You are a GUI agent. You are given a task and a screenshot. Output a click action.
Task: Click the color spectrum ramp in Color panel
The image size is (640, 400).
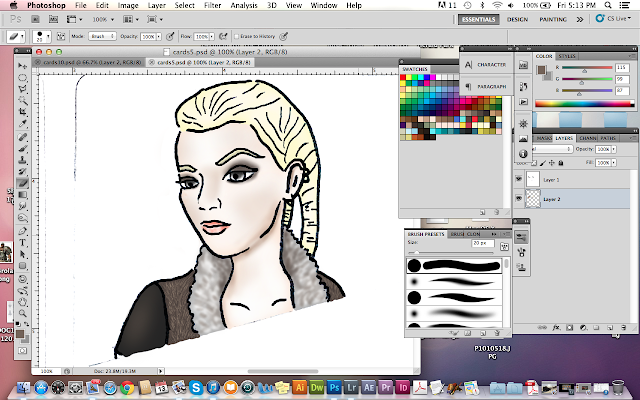coord(584,104)
